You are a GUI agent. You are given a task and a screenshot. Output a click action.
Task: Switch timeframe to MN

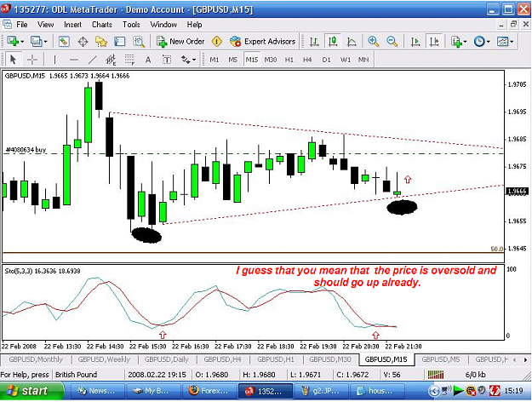tap(363, 60)
